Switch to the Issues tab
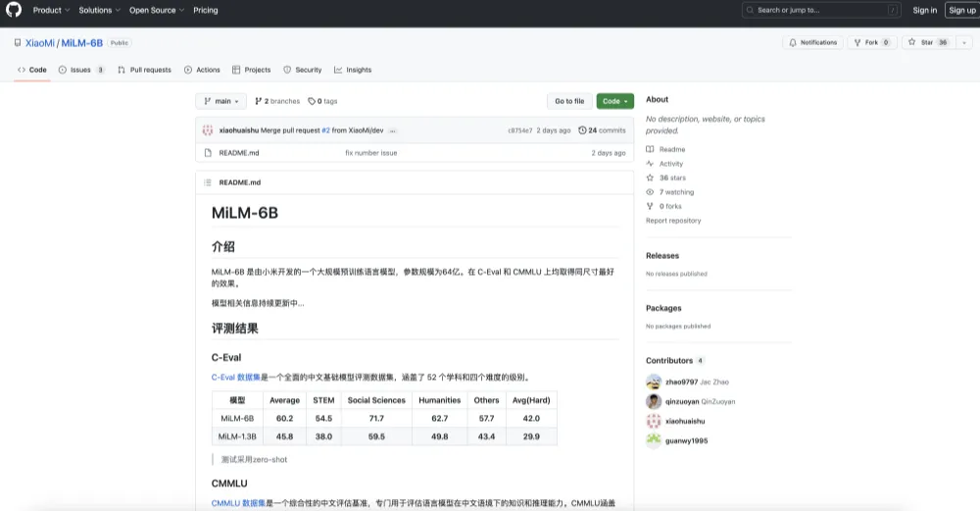Viewport: 980px width, 511px height. (81, 70)
